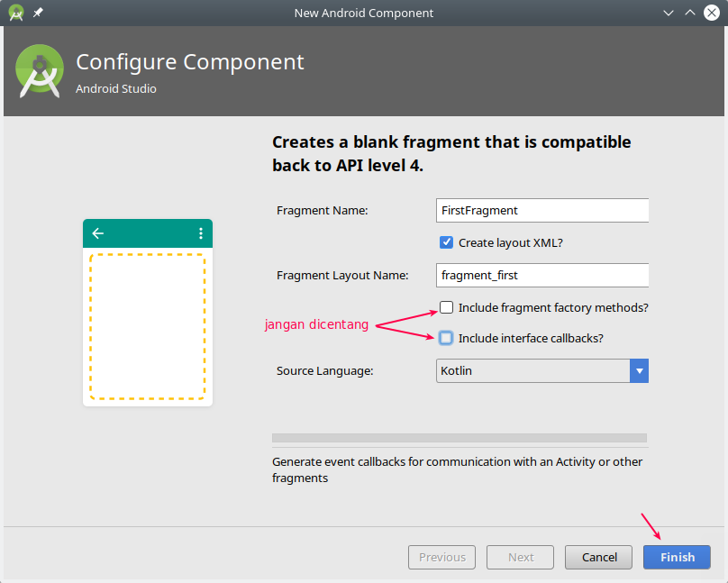This screenshot has height=583, width=728.
Task: Click the Next button
Action: [x=521, y=557]
